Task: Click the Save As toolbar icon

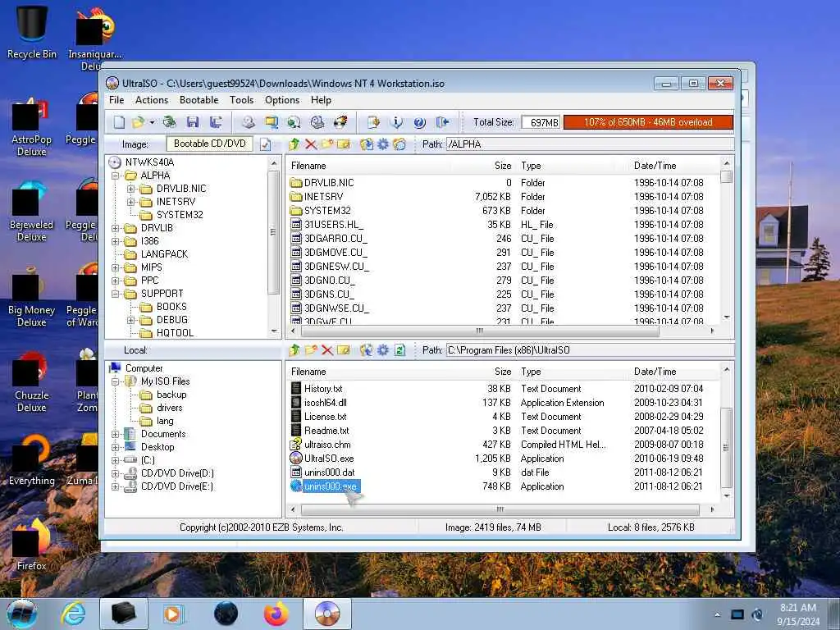Action: (216, 122)
